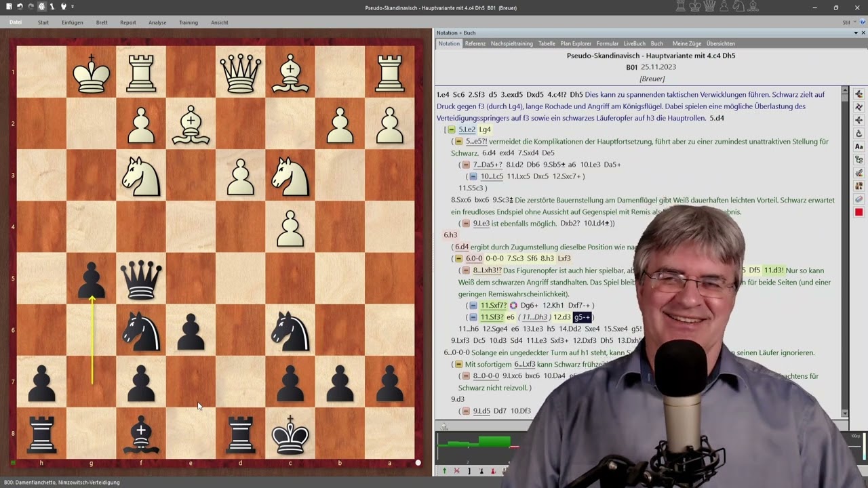The image size is (868, 488).
Task: Click the topmost icon in the notation side toolbar
Action: pyautogui.click(x=859, y=94)
